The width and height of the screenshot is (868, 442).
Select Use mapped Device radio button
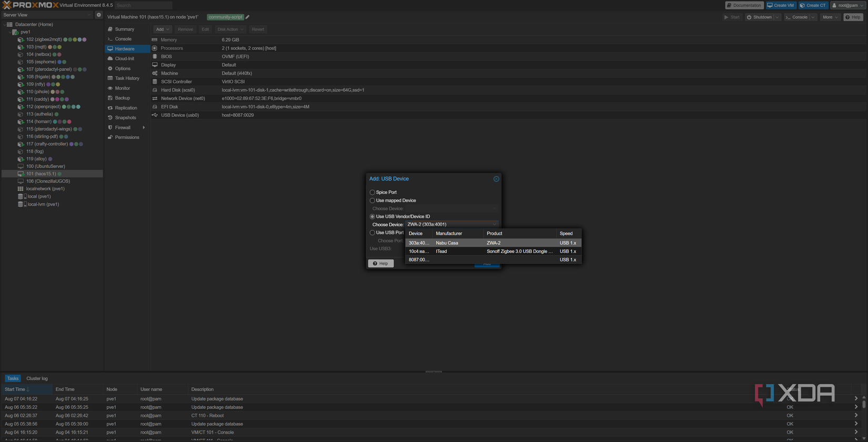click(372, 200)
